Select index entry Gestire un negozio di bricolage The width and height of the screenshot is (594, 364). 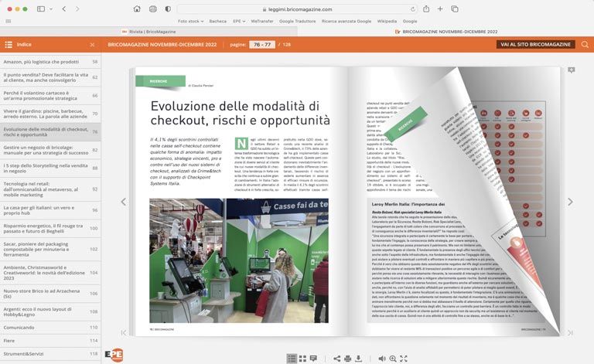tap(50, 150)
